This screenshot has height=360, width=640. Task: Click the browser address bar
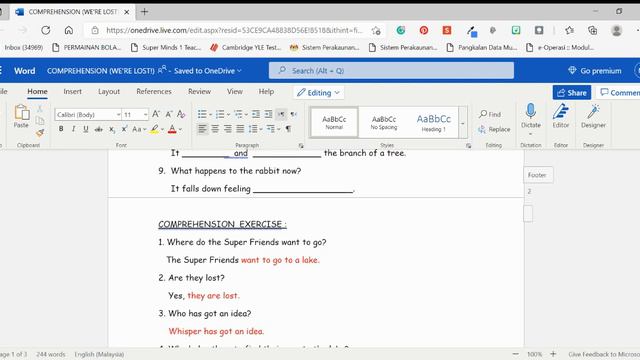(x=233, y=30)
